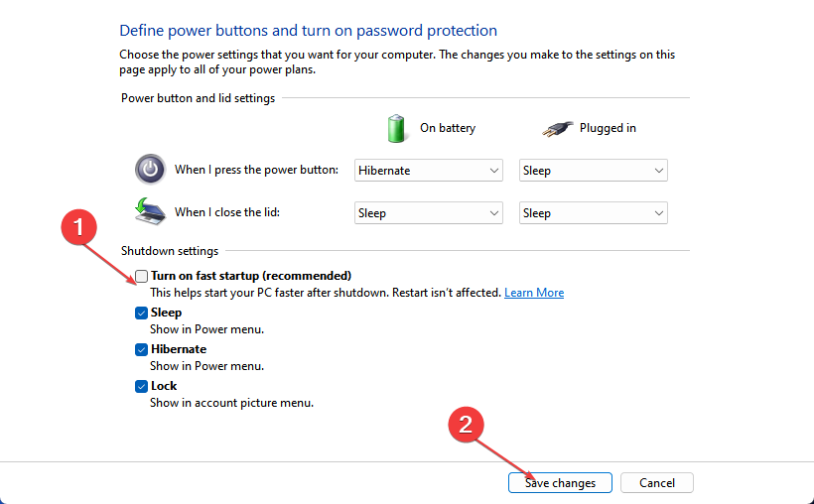The image size is (814, 504).
Task: Open power button on-battery dropdown showing Hibernate
Action: point(428,171)
